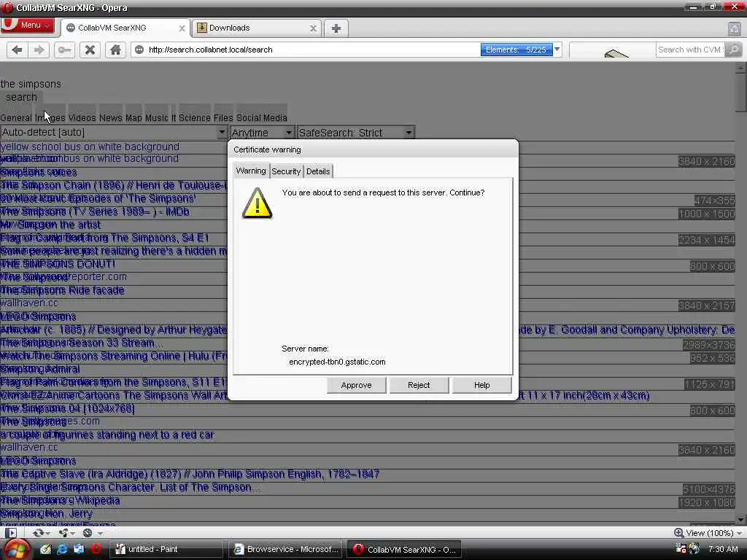Go forward with the Forward arrow
The width and height of the screenshot is (747, 560).
[x=39, y=50]
